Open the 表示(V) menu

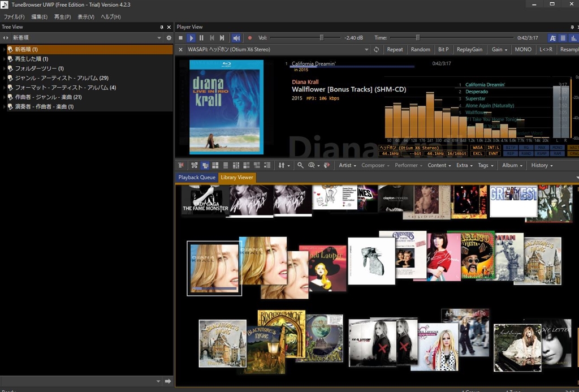point(86,16)
